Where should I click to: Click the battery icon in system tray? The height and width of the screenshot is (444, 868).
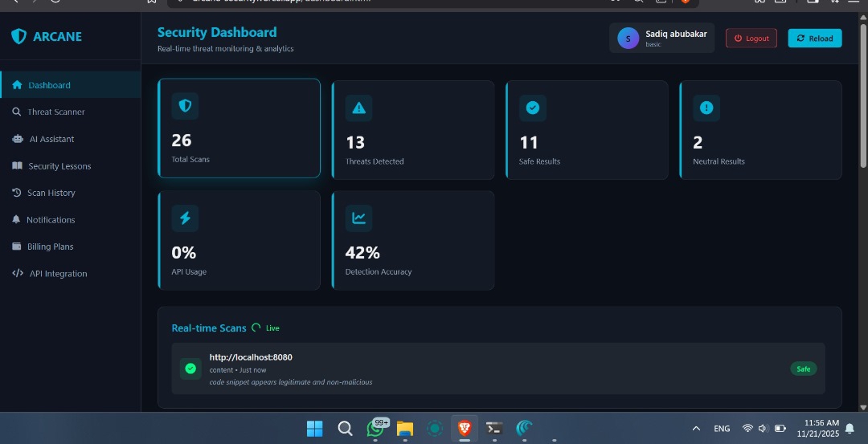point(780,429)
